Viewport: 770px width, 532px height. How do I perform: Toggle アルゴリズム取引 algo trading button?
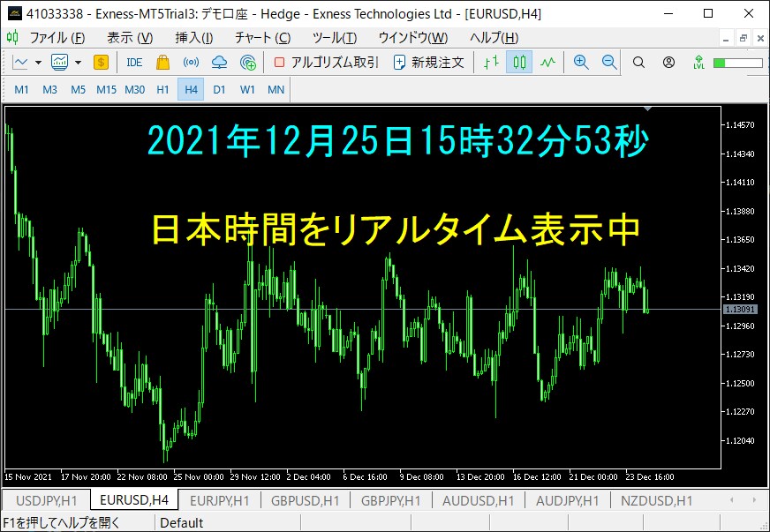[326, 63]
